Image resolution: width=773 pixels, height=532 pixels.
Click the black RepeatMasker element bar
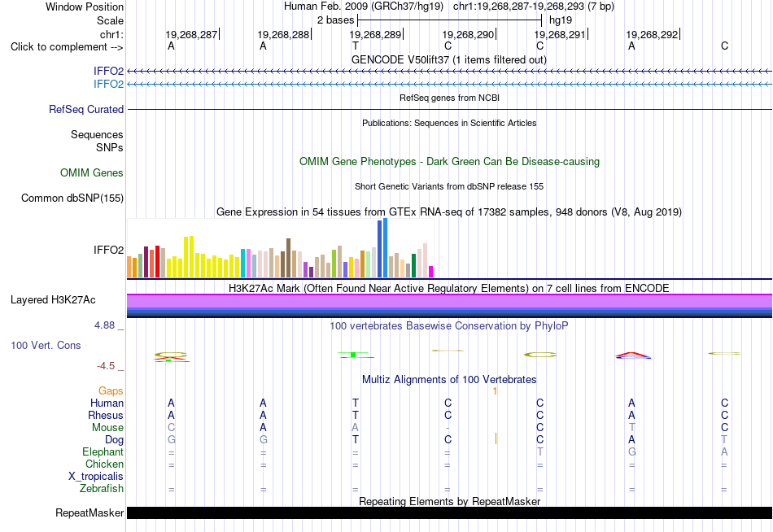(449, 512)
